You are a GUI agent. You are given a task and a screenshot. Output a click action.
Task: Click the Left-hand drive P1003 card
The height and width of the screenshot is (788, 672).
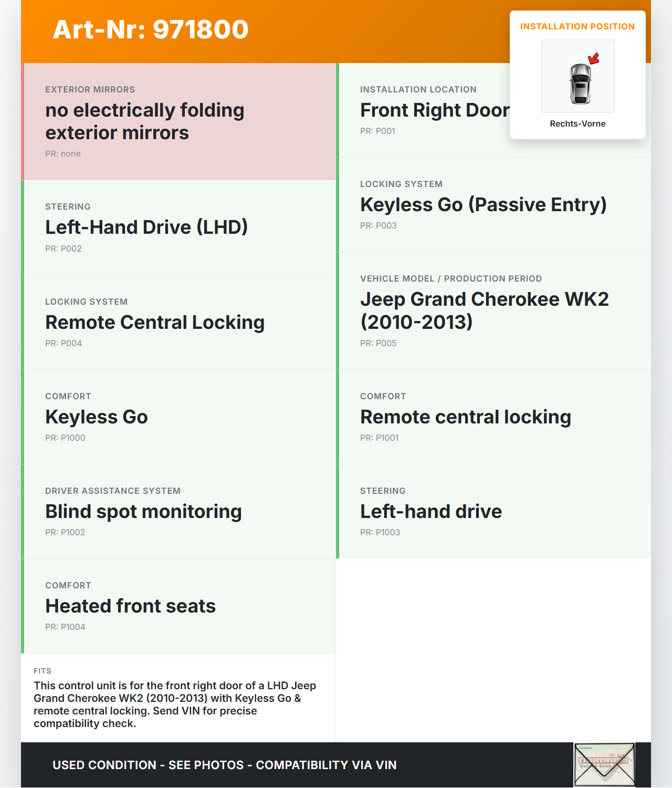(493, 511)
